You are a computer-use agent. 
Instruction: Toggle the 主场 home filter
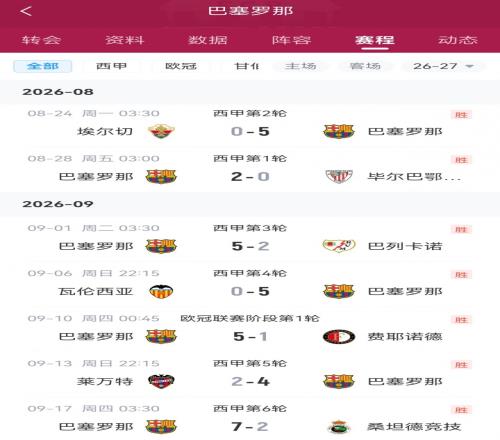click(300, 66)
